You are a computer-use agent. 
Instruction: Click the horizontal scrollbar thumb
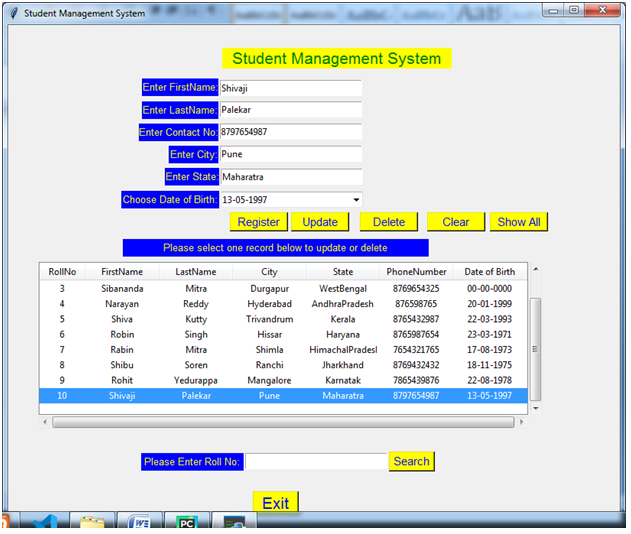(283, 422)
